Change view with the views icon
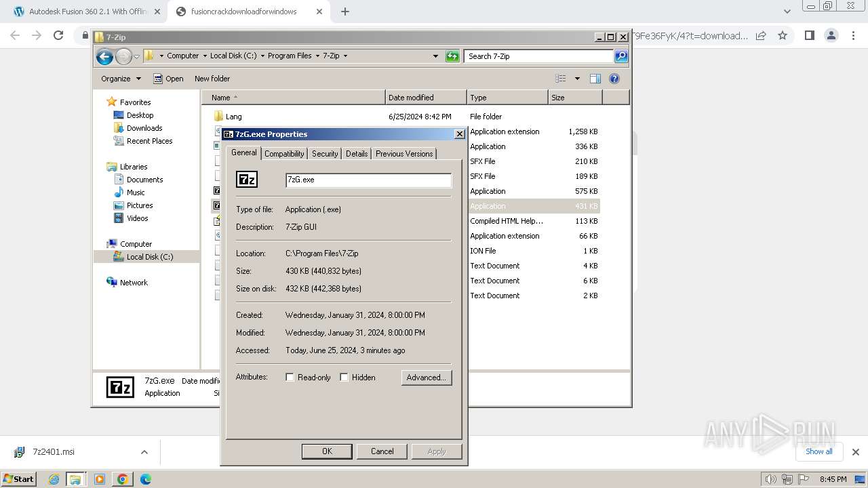The image size is (868, 488). click(561, 79)
